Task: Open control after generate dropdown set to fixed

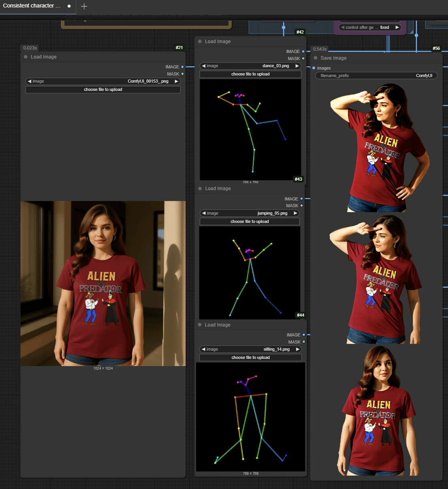Action: point(370,28)
